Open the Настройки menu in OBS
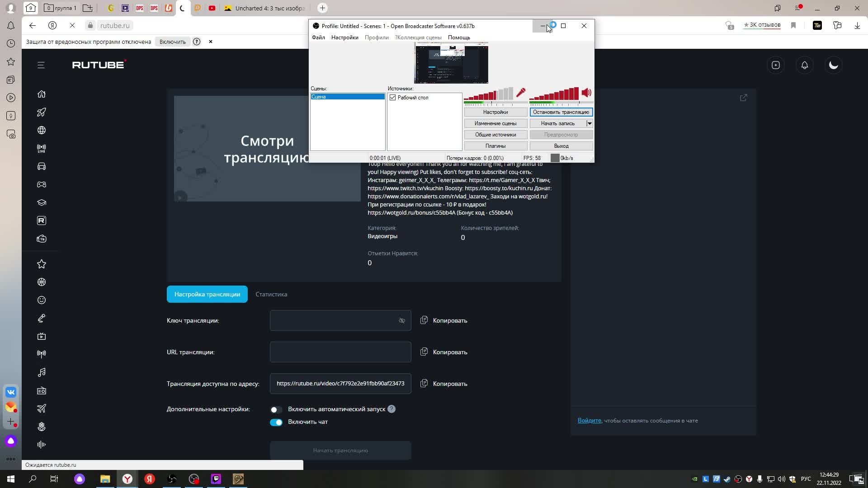 click(x=344, y=38)
